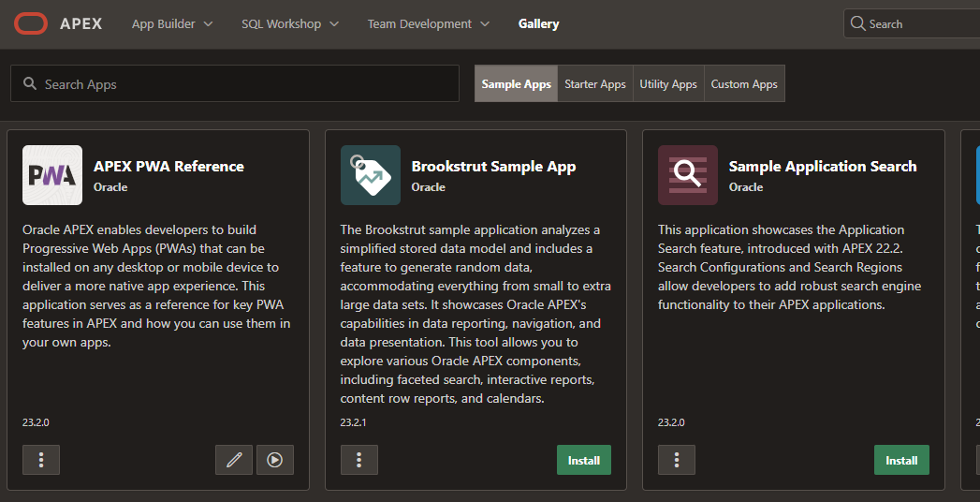Viewport: 980px width, 502px height.
Task: Open the Sample Application Search title
Action: click(x=823, y=167)
